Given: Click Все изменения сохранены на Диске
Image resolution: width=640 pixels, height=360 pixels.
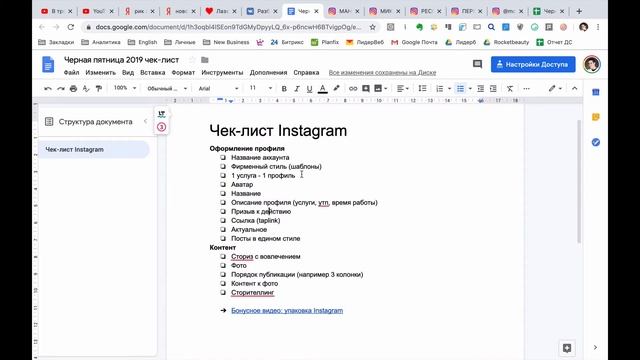Looking at the screenshot, I should [x=382, y=73].
